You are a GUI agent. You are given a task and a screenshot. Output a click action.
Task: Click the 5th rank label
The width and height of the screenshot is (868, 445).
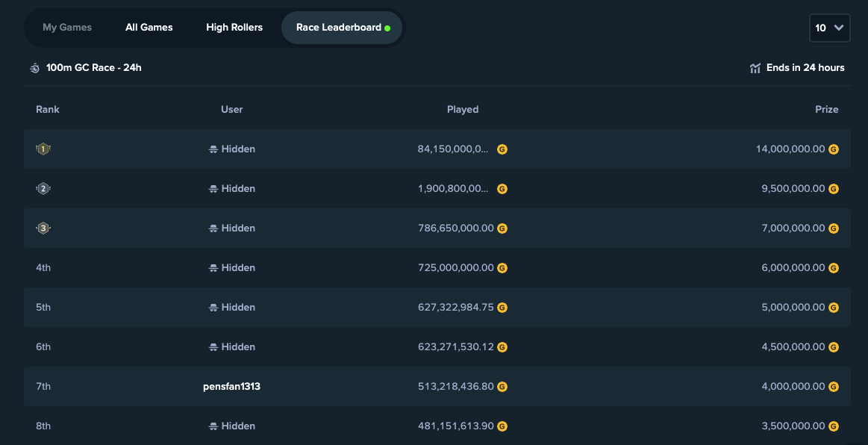point(43,307)
